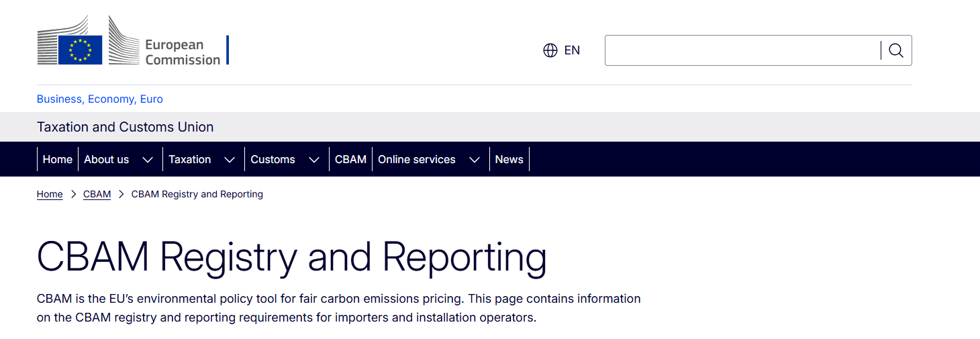Follow the Home breadcrumb link

(x=50, y=194)
